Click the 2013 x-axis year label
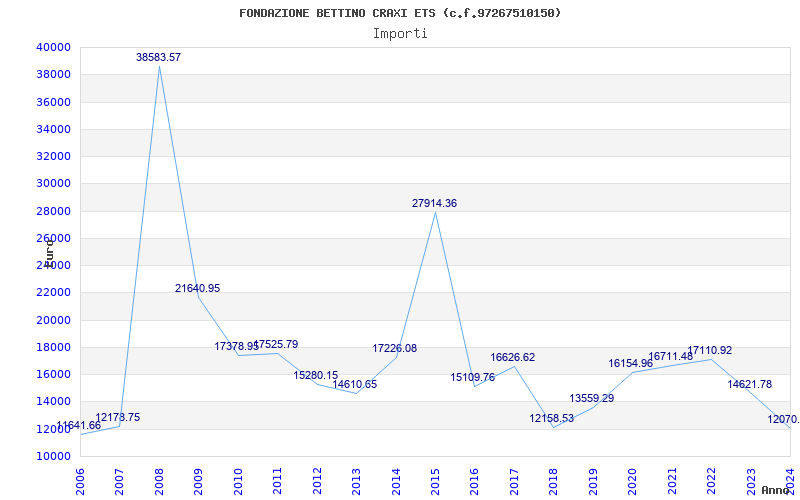The image size is (800, 500). [x=357, y=481]
